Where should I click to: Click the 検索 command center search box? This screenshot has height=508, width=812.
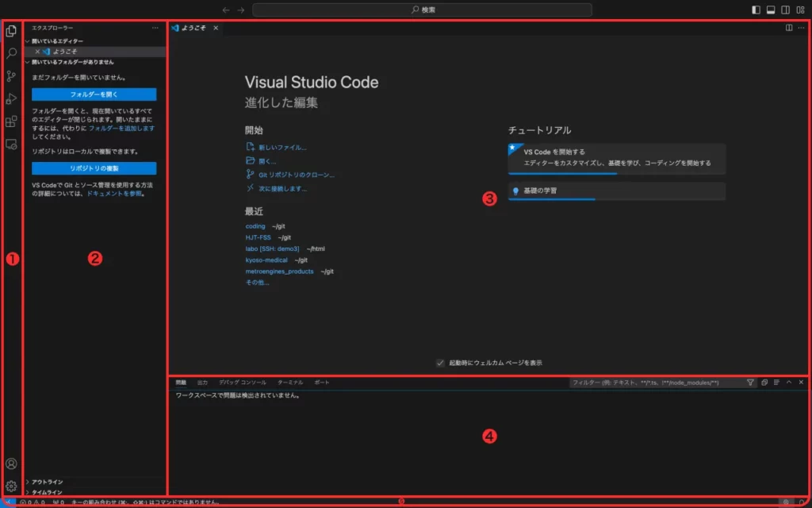[422, 10]
